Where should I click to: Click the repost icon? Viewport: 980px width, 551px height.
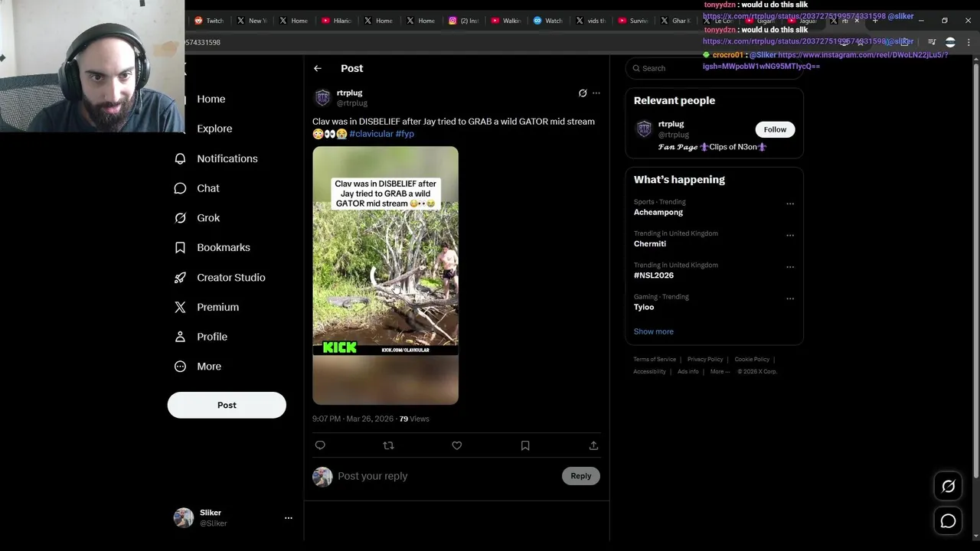point(388,445)
